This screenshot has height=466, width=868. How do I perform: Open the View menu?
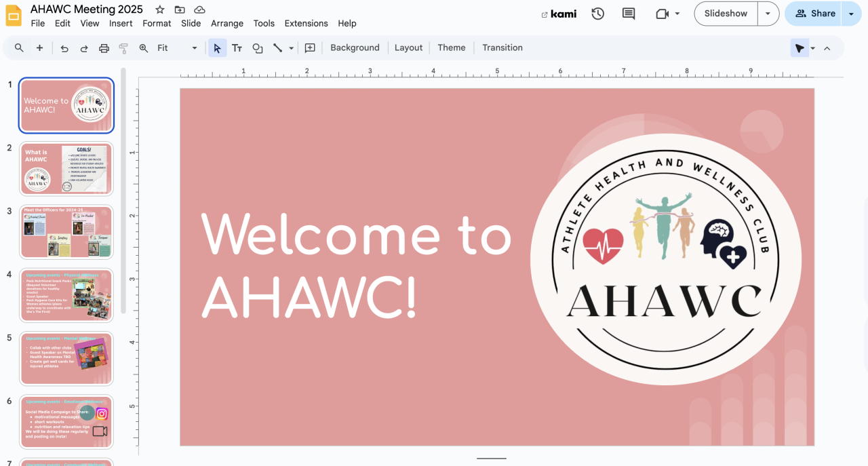pyautogui.click(x=90, y=23)
